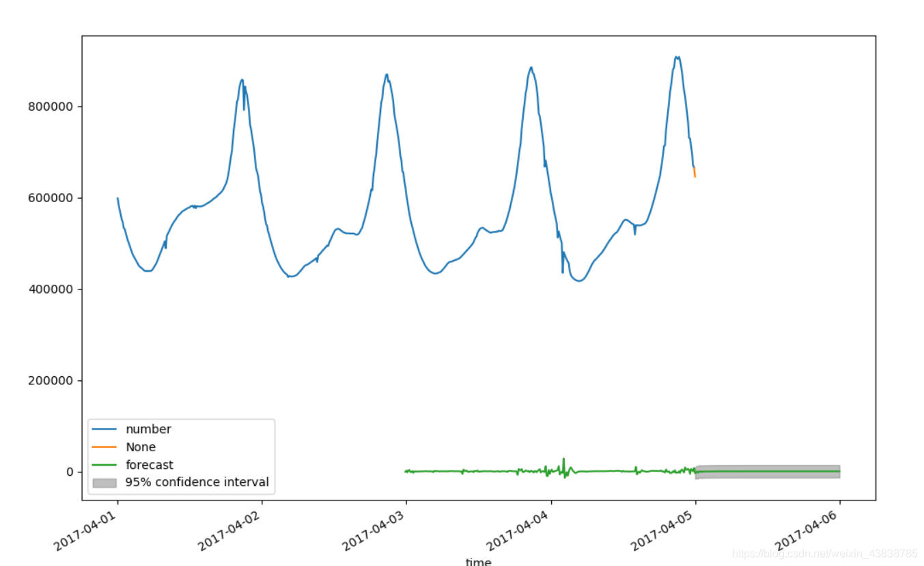Click the gray confidence interval legend patch
The image size is (924, 566).
(x=104, y=483)
